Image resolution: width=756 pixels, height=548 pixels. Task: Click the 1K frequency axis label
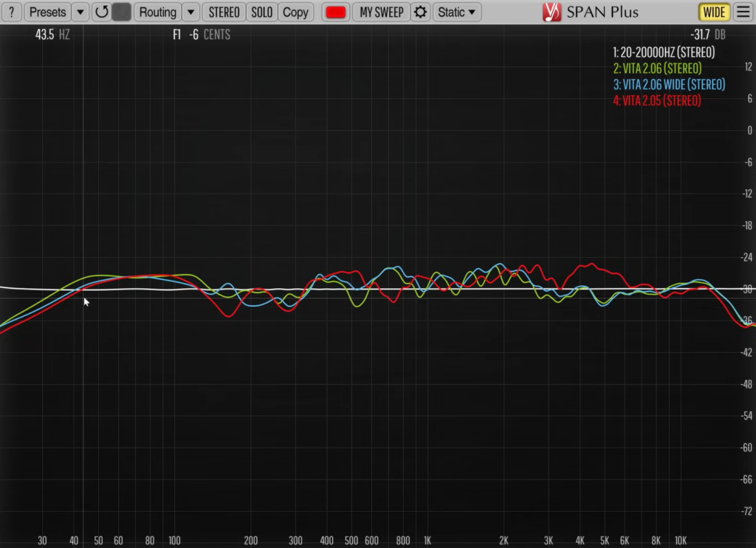coord(427,541)
